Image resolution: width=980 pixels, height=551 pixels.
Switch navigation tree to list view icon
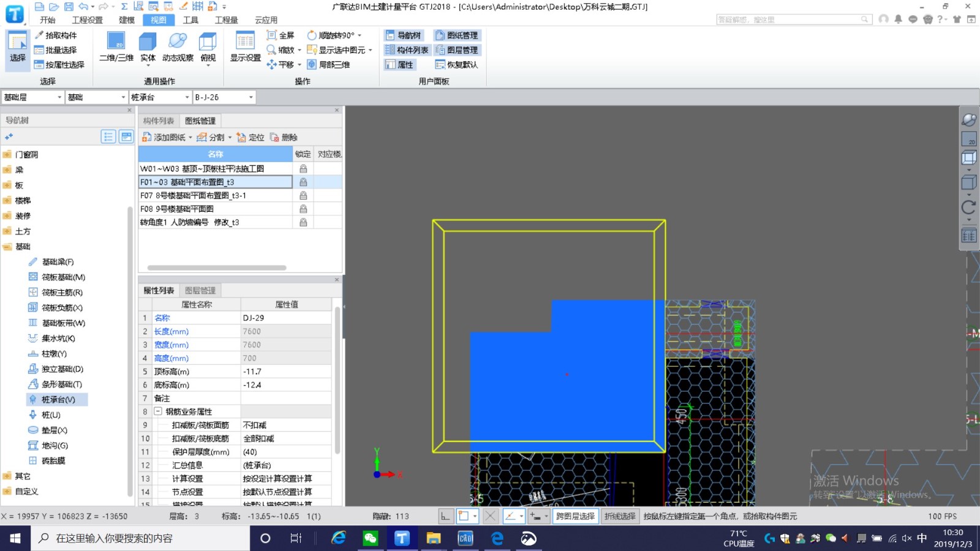[x=108, y=137]
